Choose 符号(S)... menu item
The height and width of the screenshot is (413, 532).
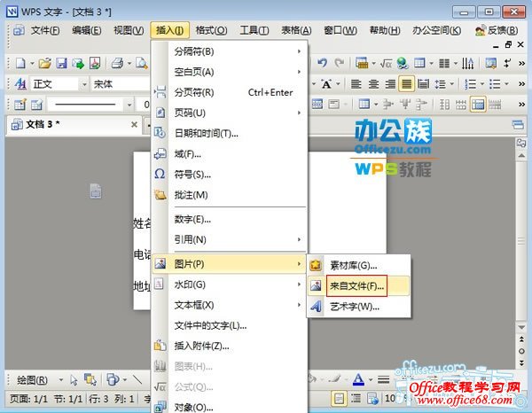[x=230, y=175]
